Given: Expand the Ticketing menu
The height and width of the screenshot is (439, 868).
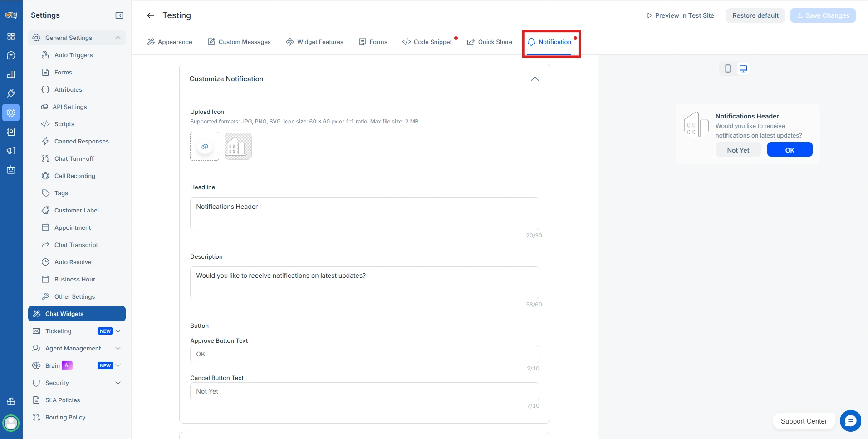Looking at the screenshot, I should tap(118, 331).
